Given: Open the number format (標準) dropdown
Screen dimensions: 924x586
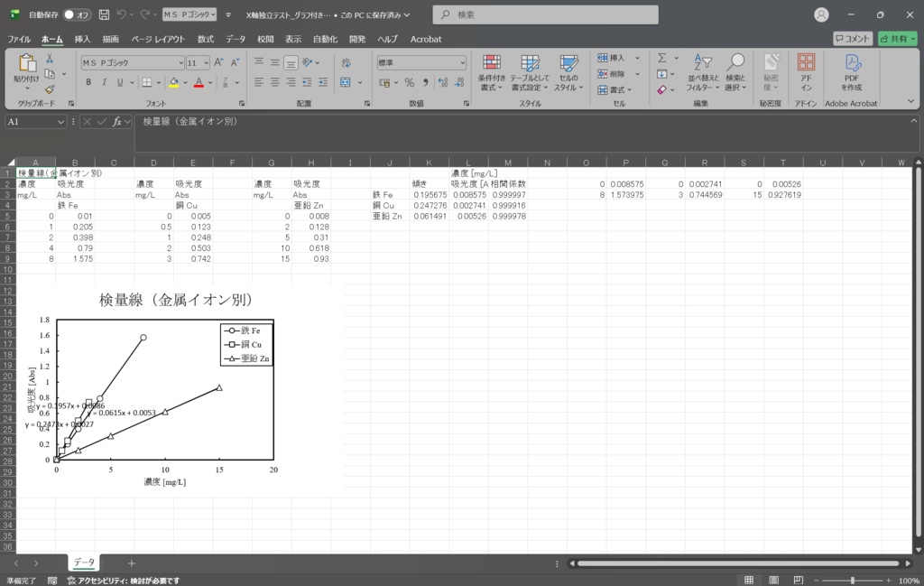Looking at the screenshot, I should 463,62.
